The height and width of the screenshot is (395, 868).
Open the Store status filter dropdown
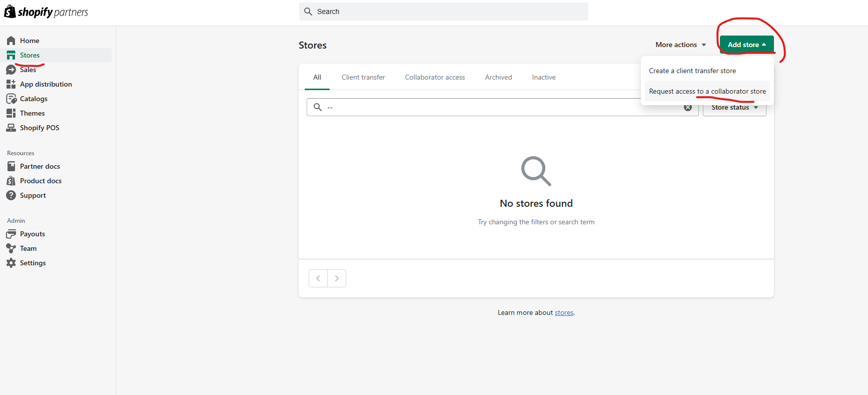tap(734, 108)
